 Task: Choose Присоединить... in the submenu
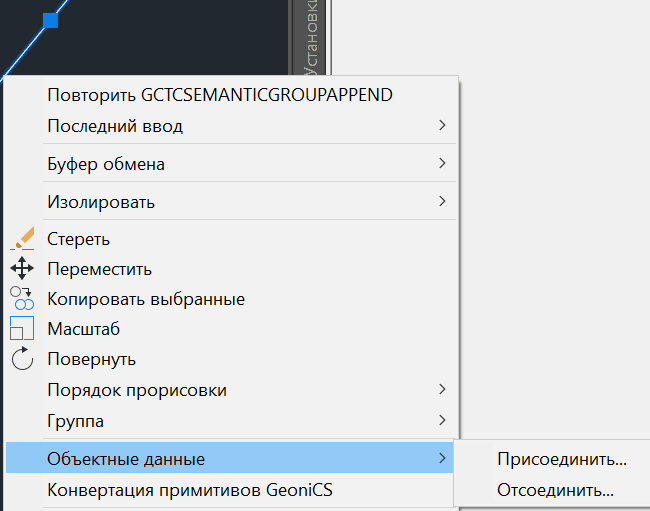pyautogui.click(x=561, y=460)
